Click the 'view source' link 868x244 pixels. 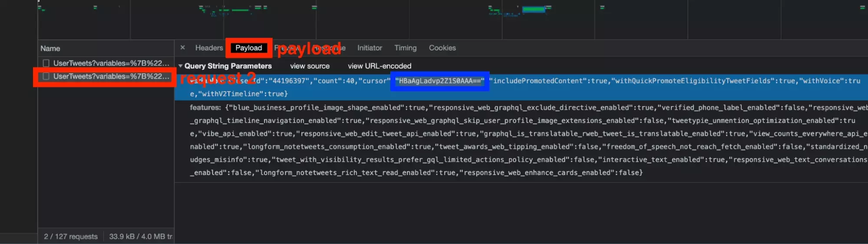coord(310,66)
